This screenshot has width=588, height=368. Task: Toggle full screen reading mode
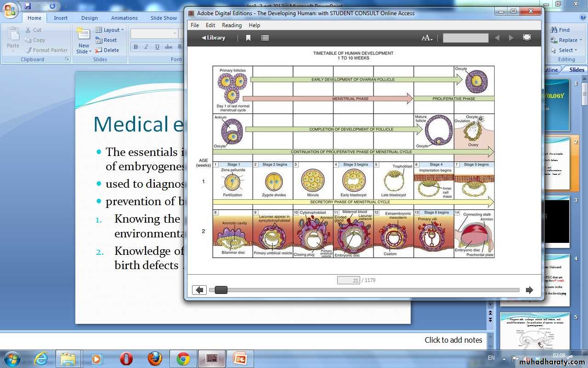tap(527, 38)
